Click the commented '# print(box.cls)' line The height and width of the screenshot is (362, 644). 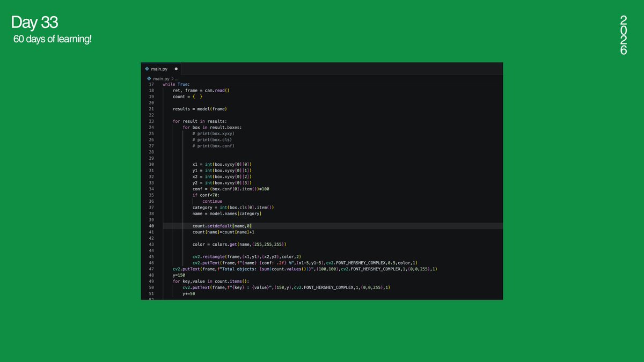click(x=213, y=139)
